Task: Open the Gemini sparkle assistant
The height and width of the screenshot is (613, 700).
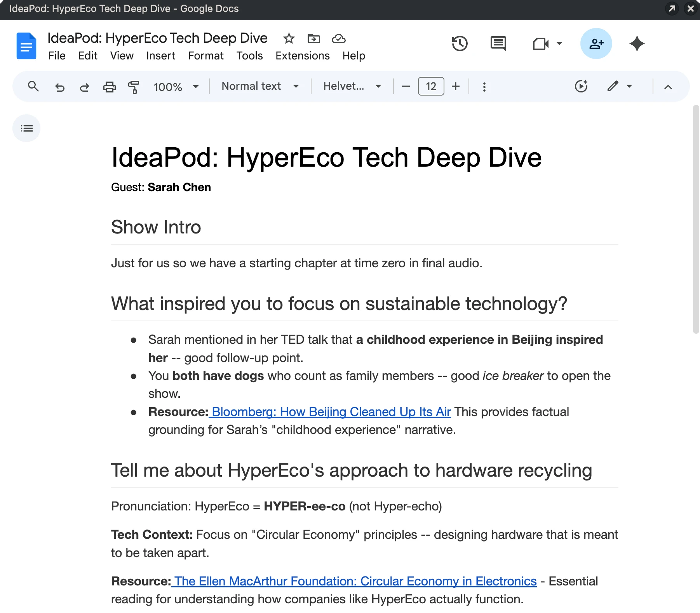Action: click(637, 44)
